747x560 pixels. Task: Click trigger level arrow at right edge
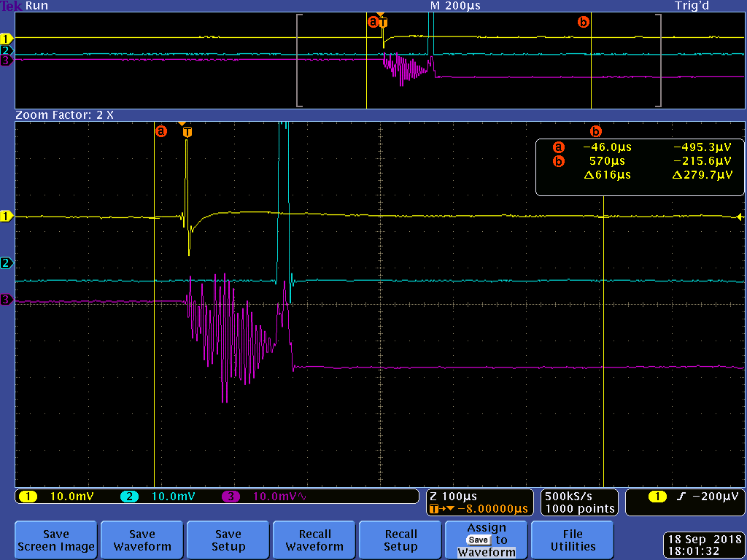click(x=740, y=216)
